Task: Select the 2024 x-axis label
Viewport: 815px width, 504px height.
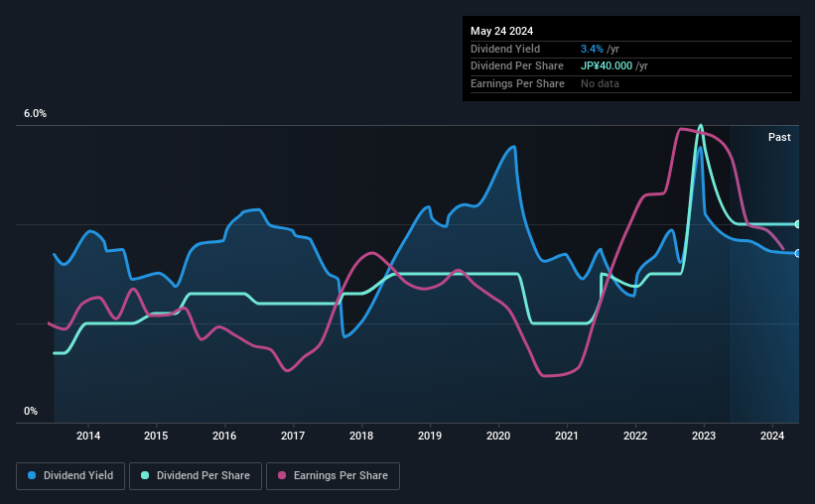Action: pos(772,436)
